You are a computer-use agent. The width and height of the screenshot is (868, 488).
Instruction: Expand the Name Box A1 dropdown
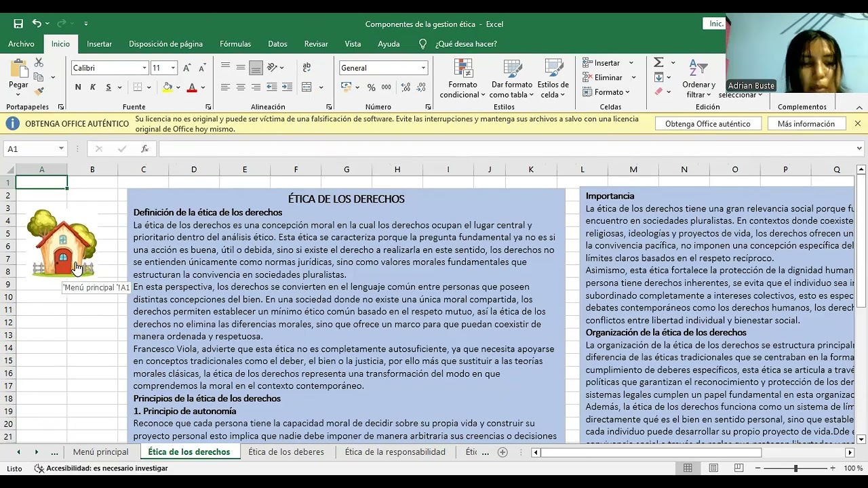point(61,148)
